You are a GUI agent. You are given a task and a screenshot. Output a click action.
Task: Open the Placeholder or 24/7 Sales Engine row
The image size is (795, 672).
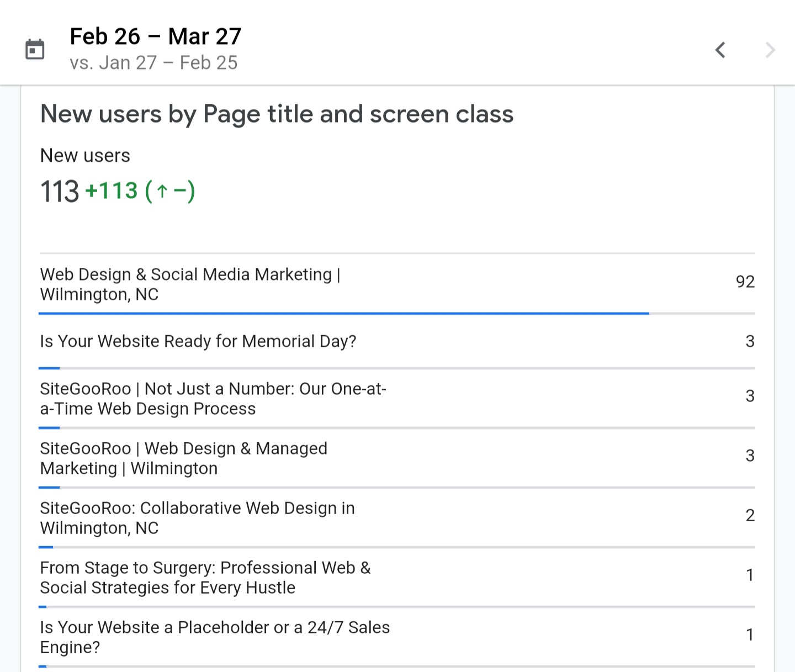pyautogui.click(x=215, y=637)
